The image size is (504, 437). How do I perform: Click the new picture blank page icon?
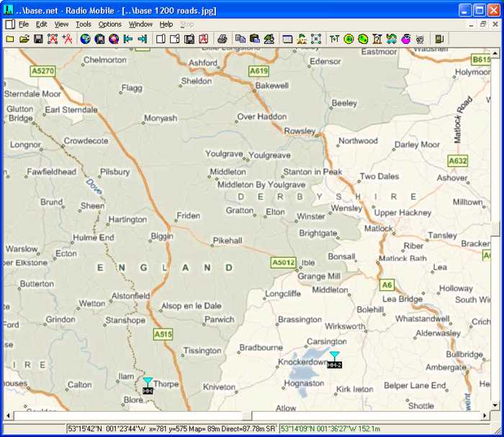161,39
